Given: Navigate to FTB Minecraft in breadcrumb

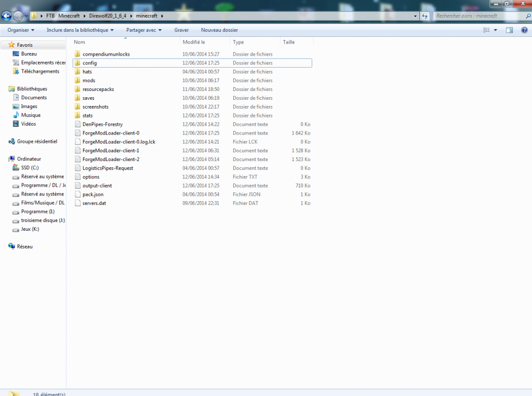Looking at the screenshot, I should (x=63, y=16).
